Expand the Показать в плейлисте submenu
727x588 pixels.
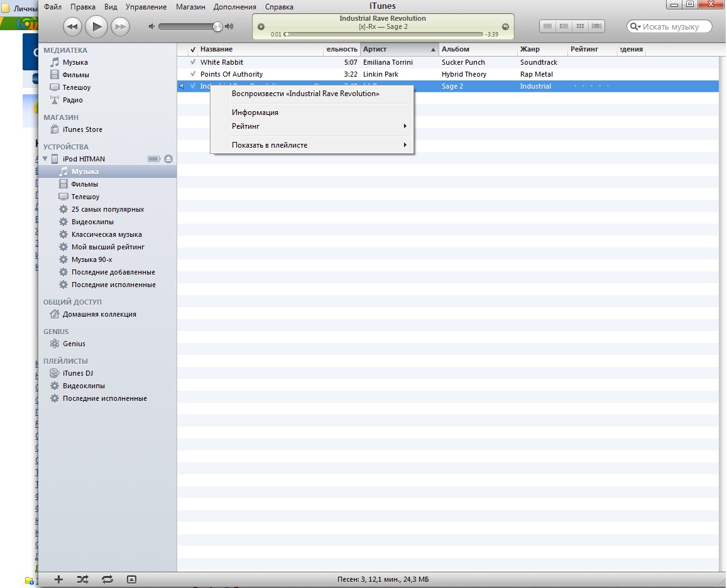click(x=312, y=145)
